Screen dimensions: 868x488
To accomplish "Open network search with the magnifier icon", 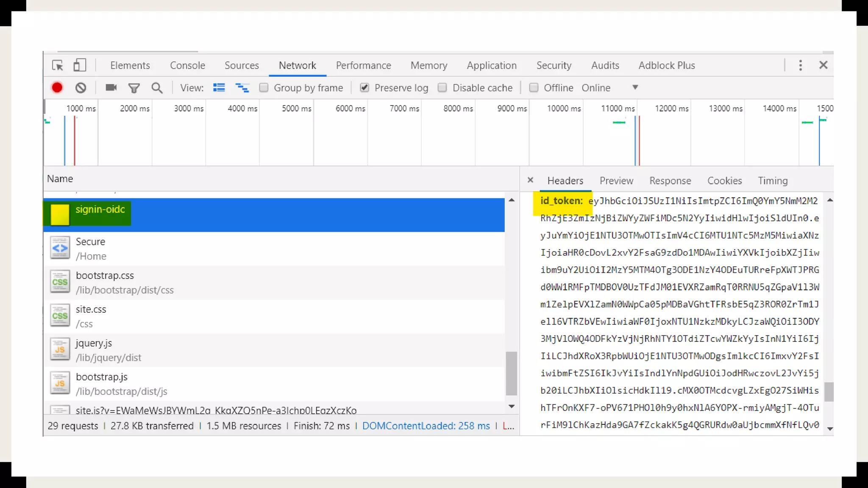I will coord(157,88).
